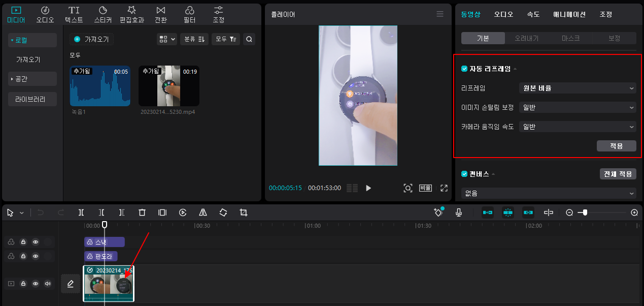Open the 전환 transitions panel
This screenshot has width=644, height=306.
tap(161, 15)
